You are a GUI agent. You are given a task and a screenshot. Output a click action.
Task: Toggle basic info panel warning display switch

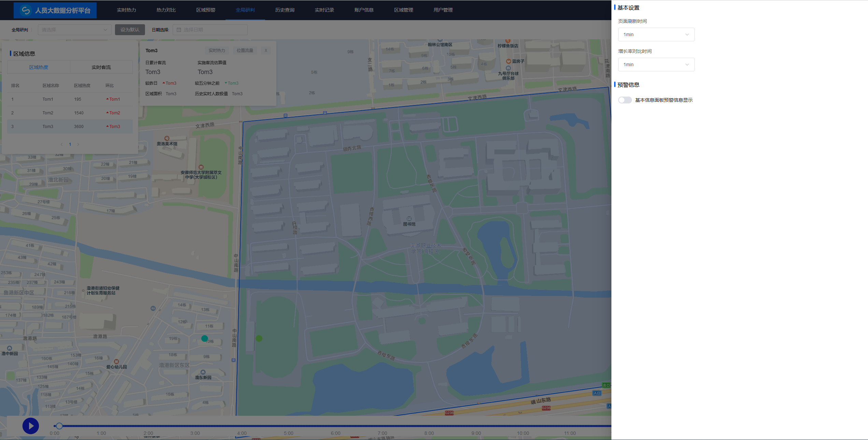tap(625, 100)
